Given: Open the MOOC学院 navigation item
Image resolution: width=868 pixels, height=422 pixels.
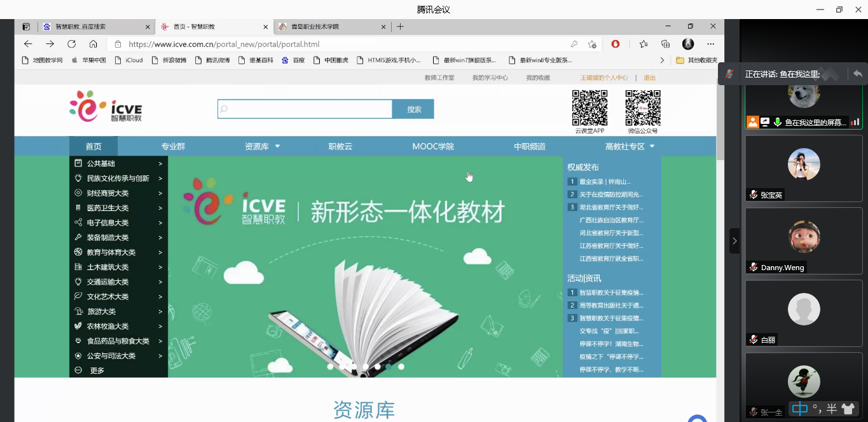Looking at the screenshot, I should coord(432,146).
